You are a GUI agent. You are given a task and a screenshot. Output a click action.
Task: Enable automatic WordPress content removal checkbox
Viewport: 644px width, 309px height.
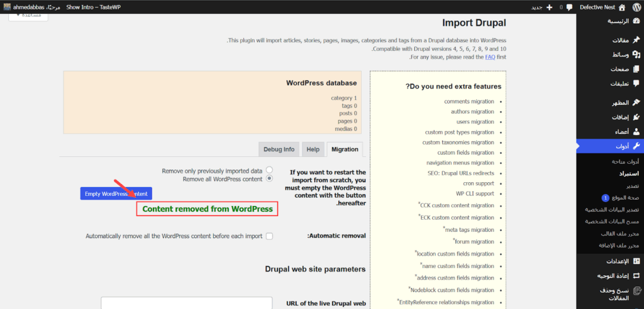270,236
